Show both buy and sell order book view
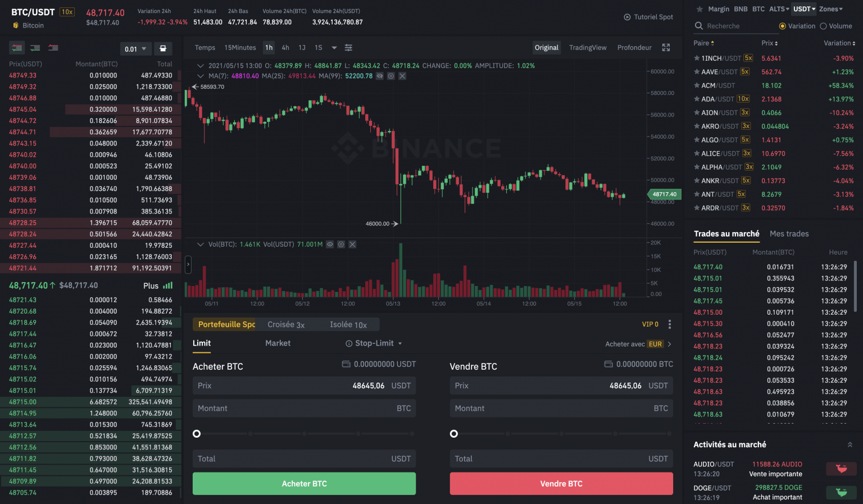The image size is (863, 504). 17,48
